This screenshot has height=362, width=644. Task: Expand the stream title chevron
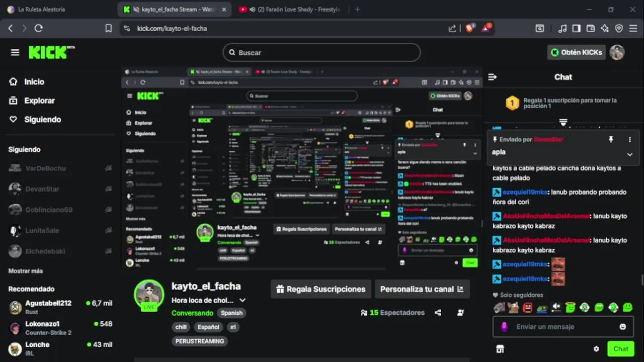[242, 300]
